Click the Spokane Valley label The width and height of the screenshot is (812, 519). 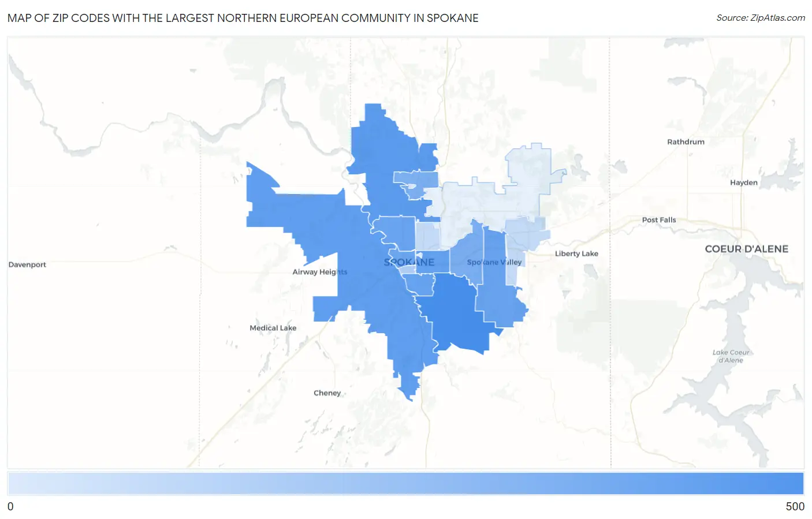(x=494, y=262)
